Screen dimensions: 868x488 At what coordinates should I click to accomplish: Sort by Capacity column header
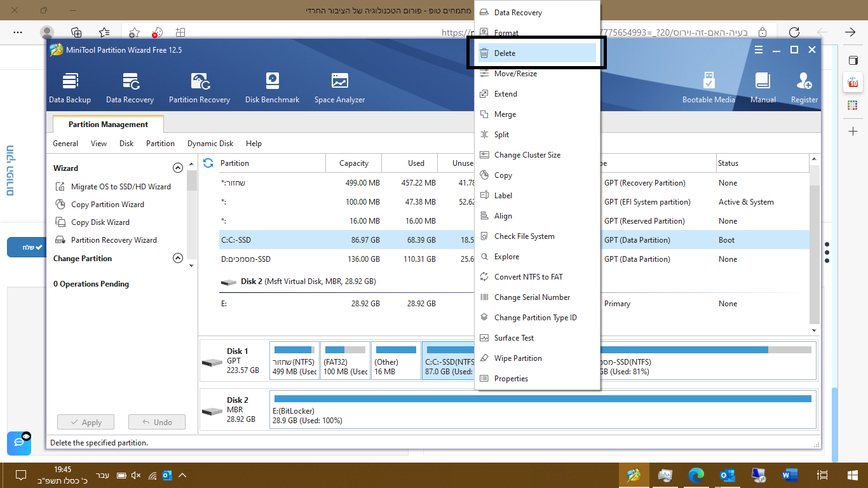353,163
